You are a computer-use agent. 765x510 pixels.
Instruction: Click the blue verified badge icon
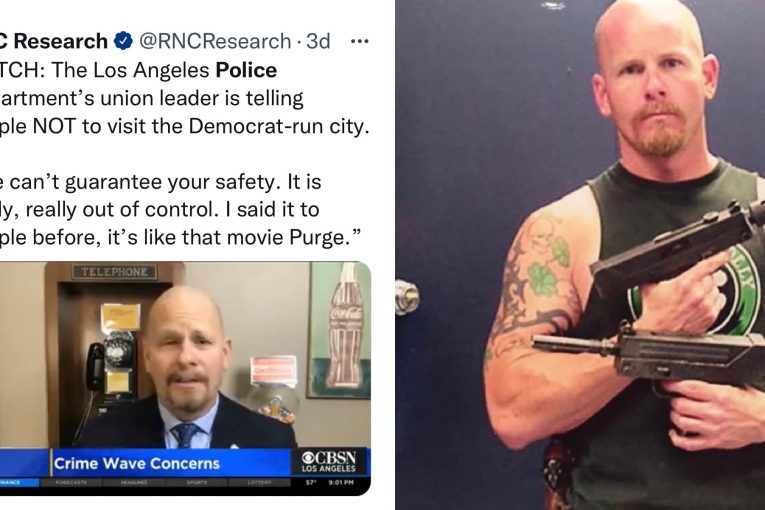tap(123, 41)
